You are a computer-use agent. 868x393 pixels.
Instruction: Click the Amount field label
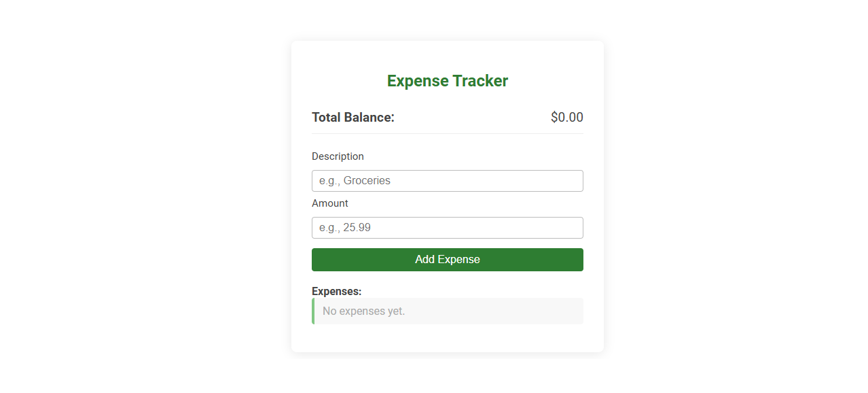click(x=329, y=203)
